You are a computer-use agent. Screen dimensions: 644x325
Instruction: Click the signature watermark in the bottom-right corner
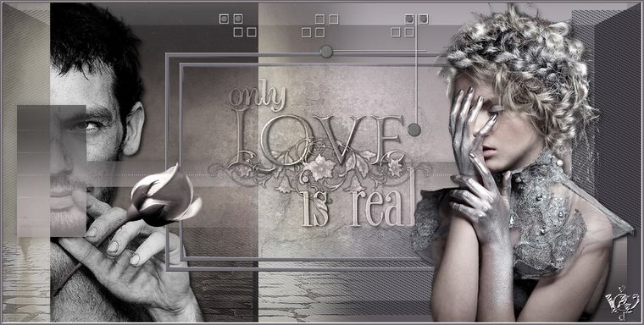coord(622,302)
